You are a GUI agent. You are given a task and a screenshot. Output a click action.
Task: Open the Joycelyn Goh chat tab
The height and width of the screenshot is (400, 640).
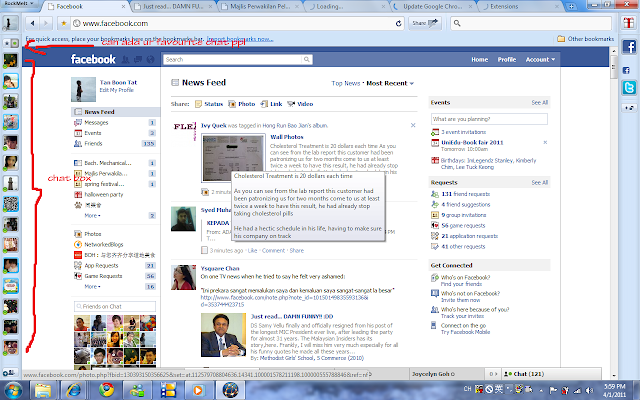[x=449, y=374]
